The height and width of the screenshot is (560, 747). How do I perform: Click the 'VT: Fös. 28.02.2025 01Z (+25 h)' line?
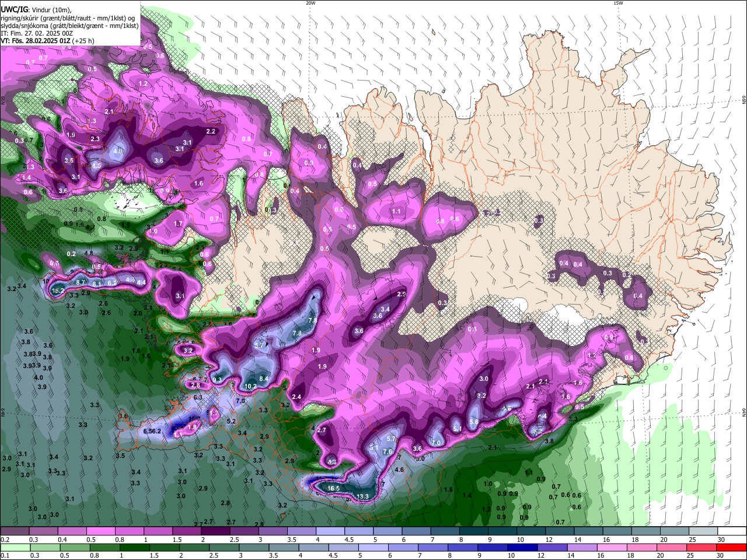(x=47, y=41)
